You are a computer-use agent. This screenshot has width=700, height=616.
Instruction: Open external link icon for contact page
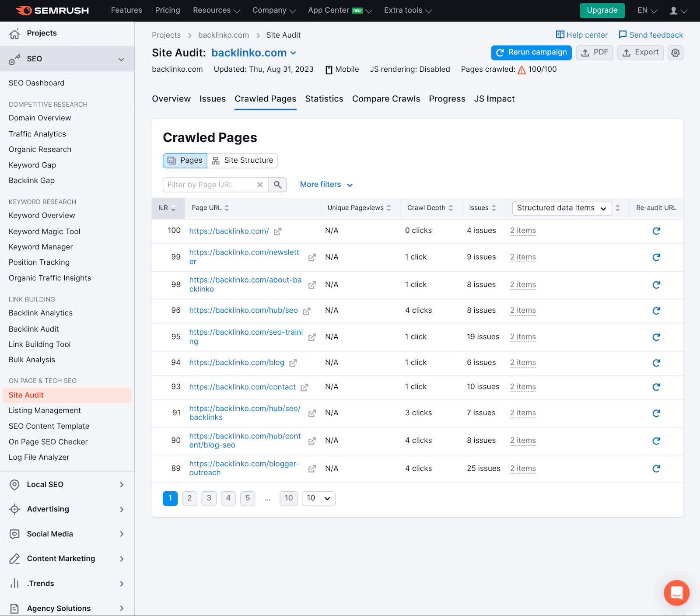(x=304, y=387)
